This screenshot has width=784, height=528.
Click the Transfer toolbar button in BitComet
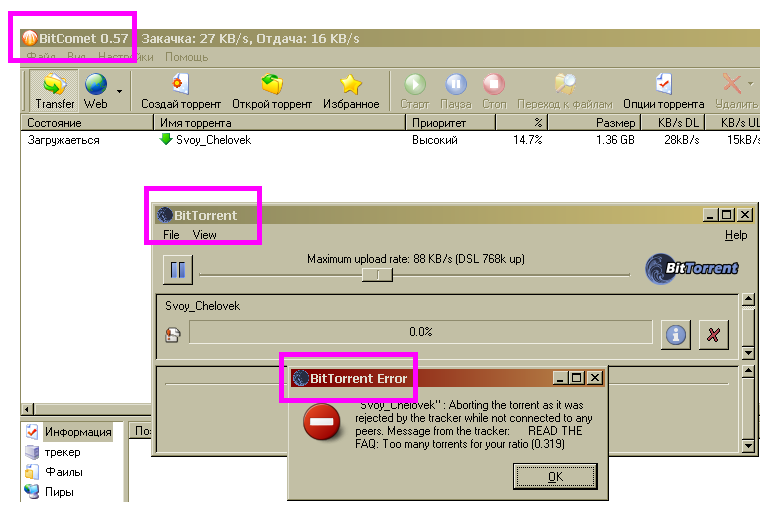[54, 90]
